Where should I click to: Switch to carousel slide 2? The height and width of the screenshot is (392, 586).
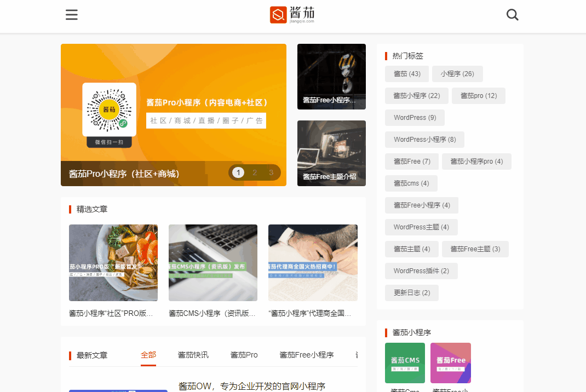(255, 172)
